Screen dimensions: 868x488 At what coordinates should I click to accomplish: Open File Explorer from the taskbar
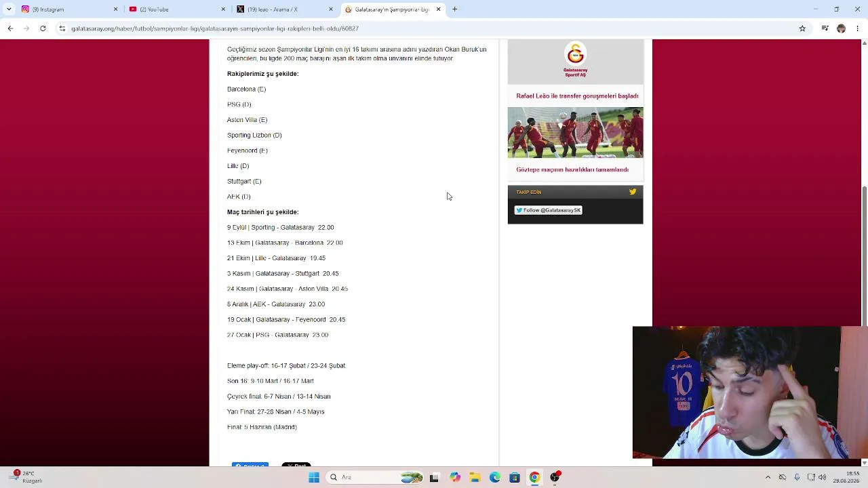point(475,477)
